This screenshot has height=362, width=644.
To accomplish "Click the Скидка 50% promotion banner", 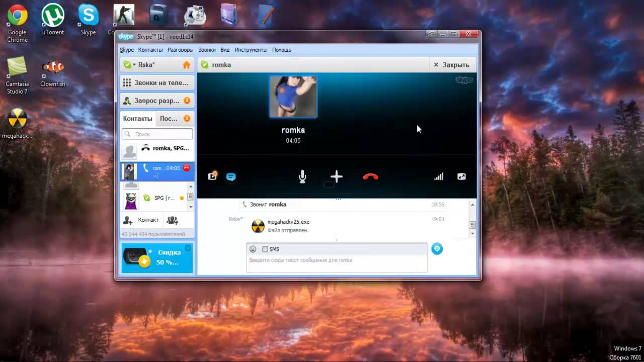I will 157,258.
